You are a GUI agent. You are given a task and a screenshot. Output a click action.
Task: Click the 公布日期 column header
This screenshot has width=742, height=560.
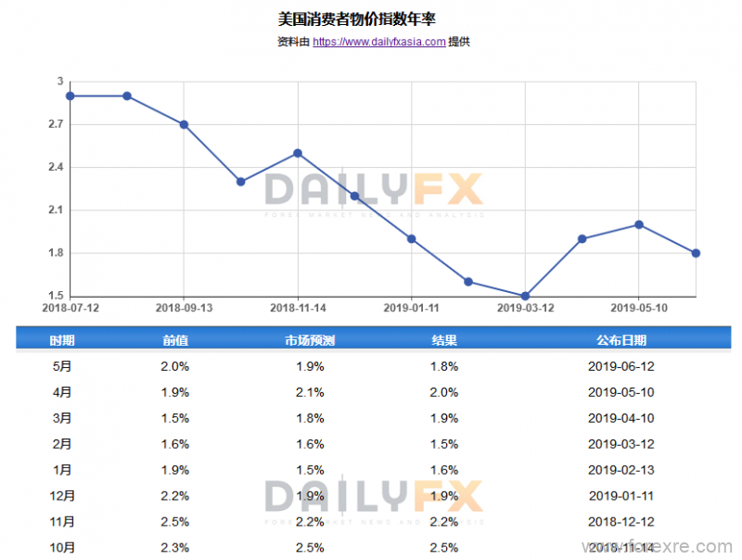pyautogui.click(x=620, y=340)
